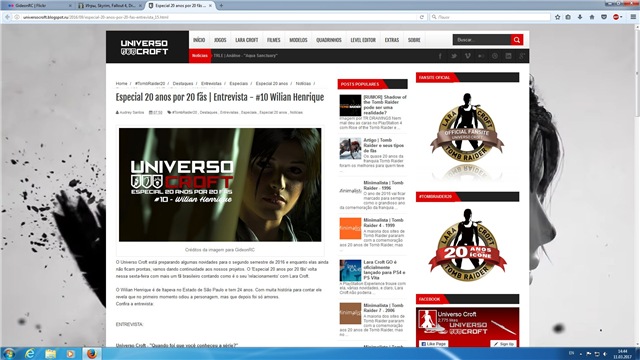The width and height of the screenshot is (640, 360).
Task: Open the Shadow of the Tomb Raider rumor post
Action: point(384,104)
